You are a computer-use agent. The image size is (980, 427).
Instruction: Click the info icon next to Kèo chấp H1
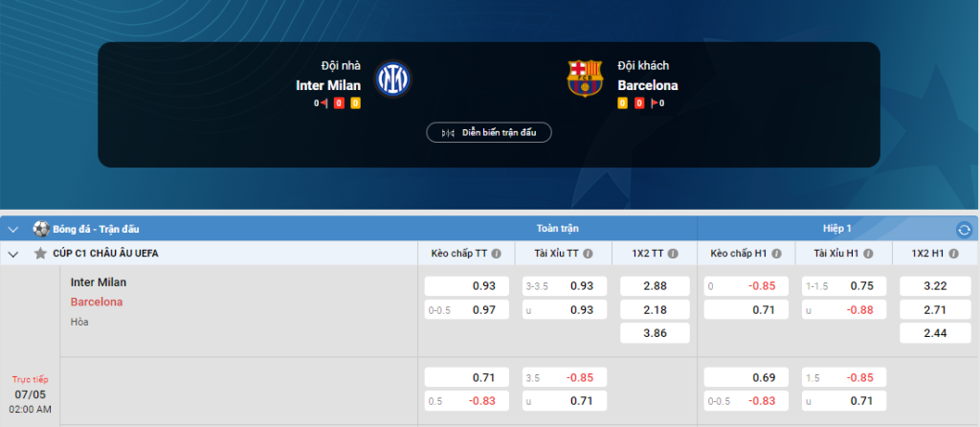776,254
